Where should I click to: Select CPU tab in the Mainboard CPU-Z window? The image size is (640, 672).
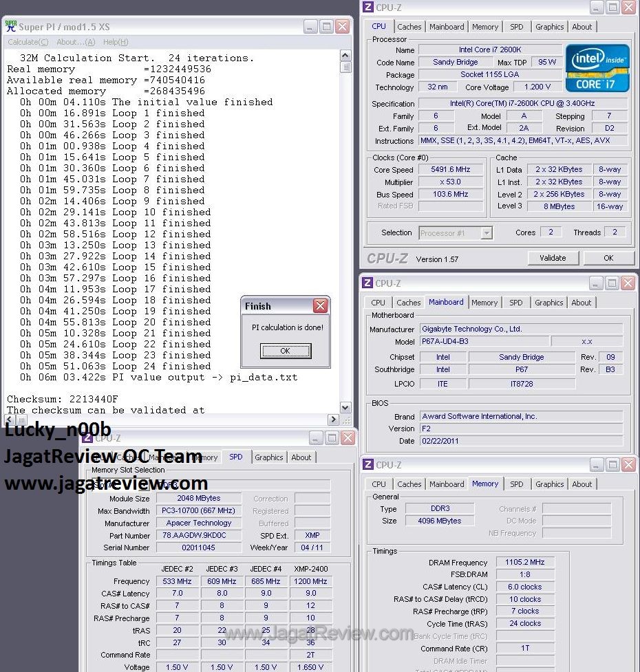click(378, 303)
